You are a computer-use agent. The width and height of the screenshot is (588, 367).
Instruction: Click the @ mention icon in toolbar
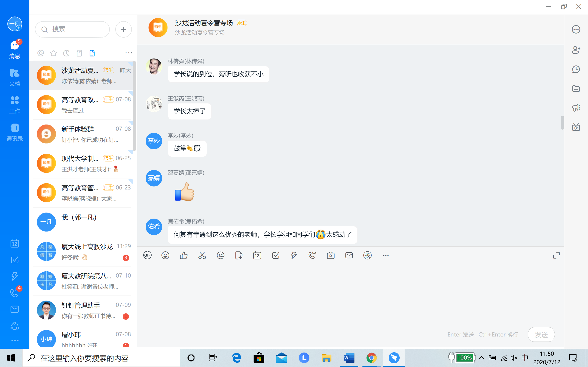coord(220,255)
